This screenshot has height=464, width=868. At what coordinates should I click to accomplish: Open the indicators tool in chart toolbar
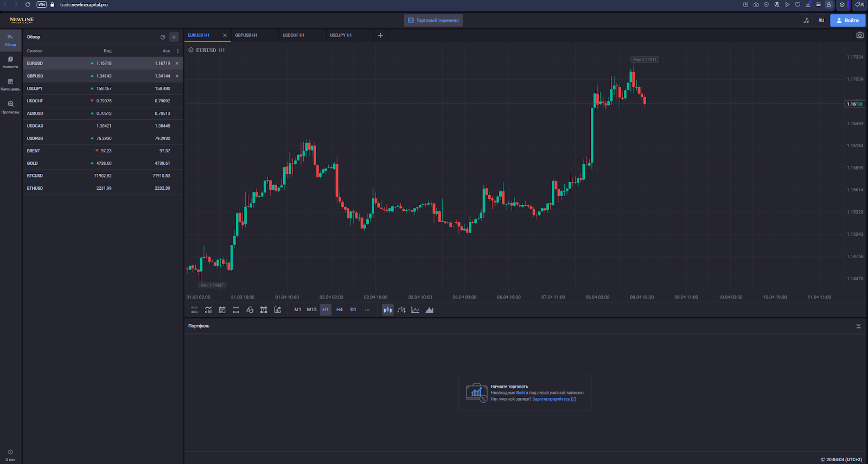coord(208,310)
